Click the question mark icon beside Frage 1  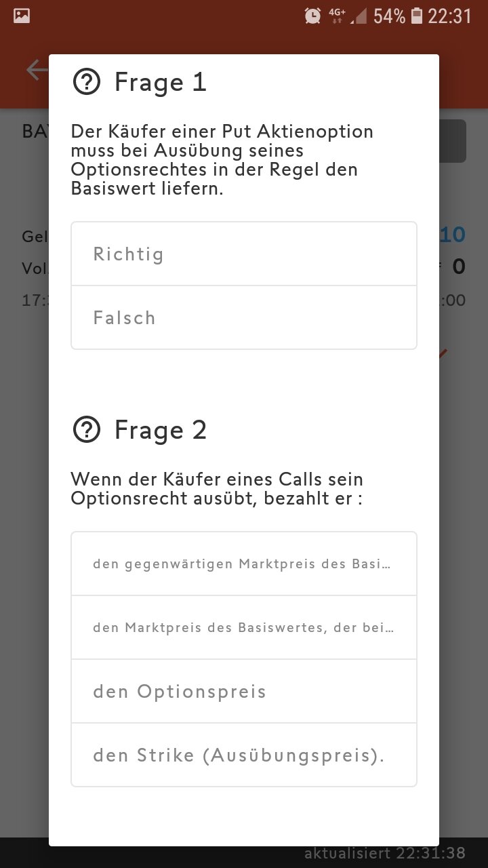point(86,83)
